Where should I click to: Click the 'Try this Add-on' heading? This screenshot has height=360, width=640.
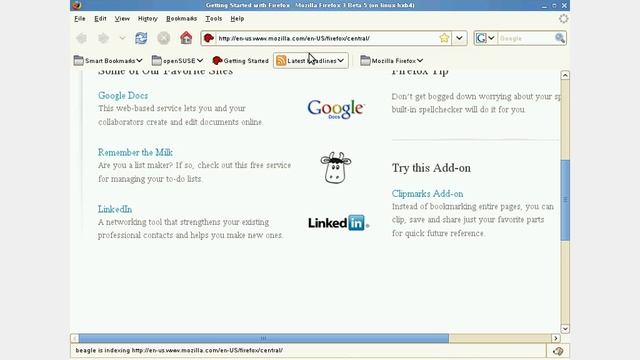[431, 168]
